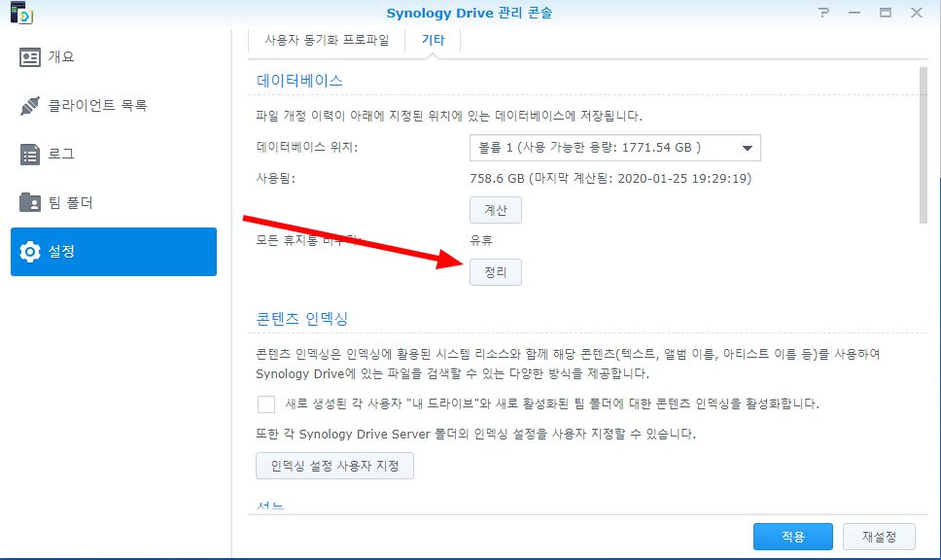Screen dimensions: 941x560
Task: Click the Synology Drive app icon in title bar
Action: tap(21, 13)
